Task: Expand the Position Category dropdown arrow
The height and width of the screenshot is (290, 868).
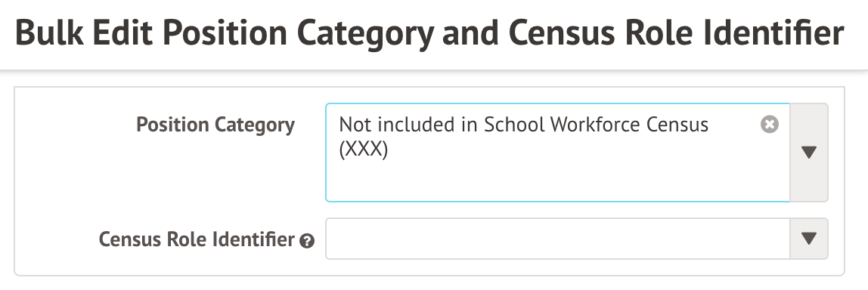Action: [x=809, y=153]
